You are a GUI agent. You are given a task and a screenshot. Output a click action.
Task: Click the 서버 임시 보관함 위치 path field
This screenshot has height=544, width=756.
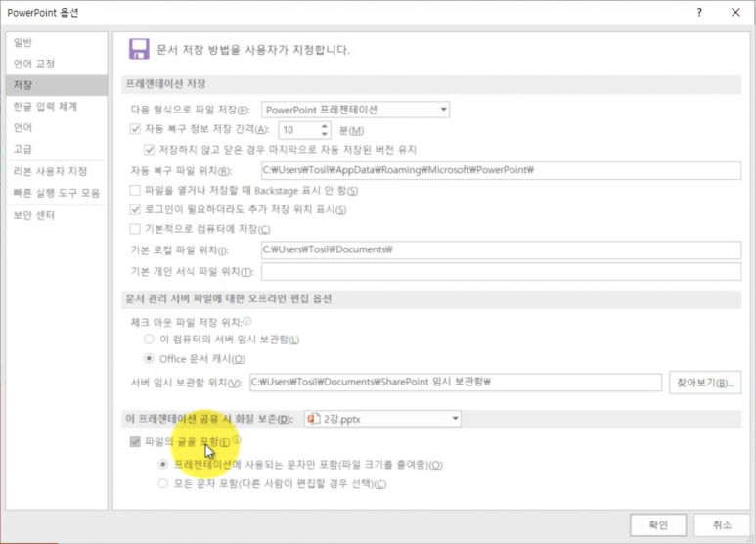(456, 382)
